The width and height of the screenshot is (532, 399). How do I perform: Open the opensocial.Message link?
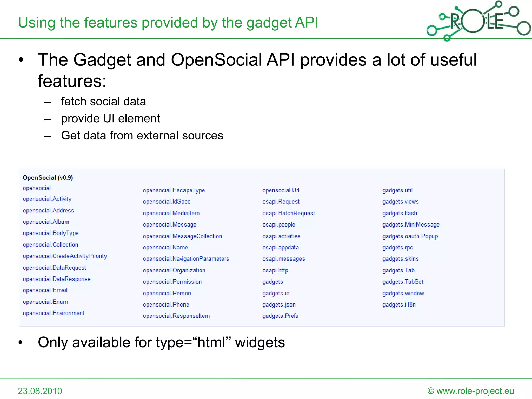pos(170,225)
